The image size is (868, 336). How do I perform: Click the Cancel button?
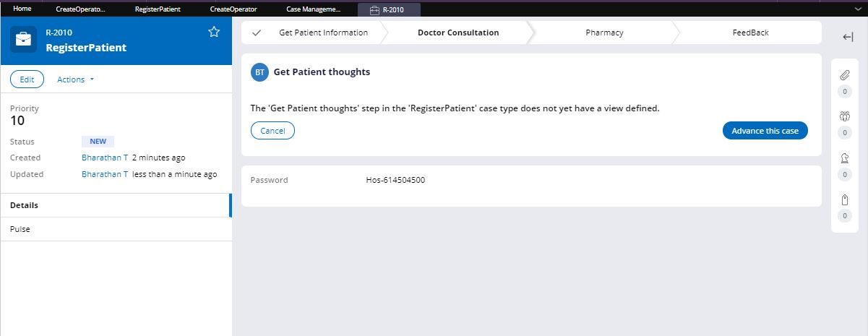272,131
